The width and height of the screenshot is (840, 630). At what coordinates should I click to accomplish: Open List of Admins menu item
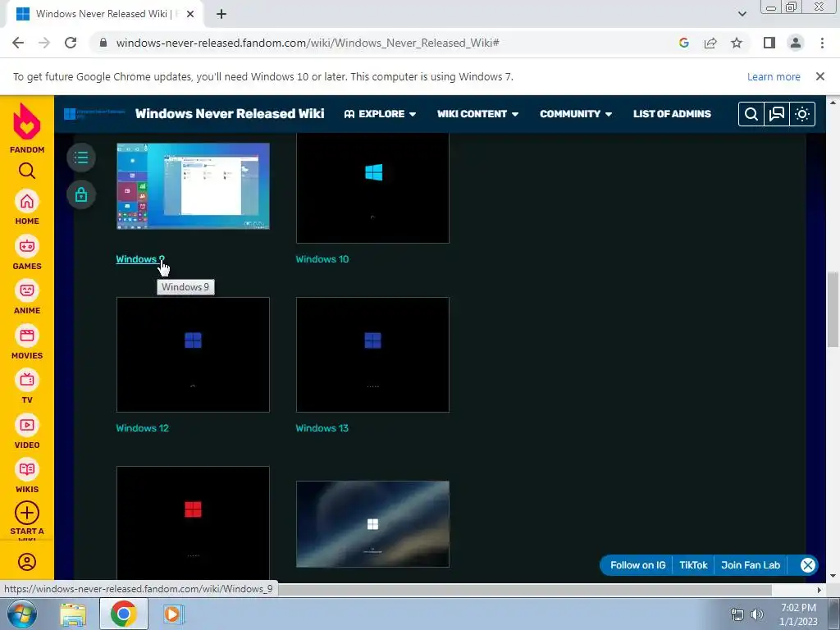click(672, 113)
